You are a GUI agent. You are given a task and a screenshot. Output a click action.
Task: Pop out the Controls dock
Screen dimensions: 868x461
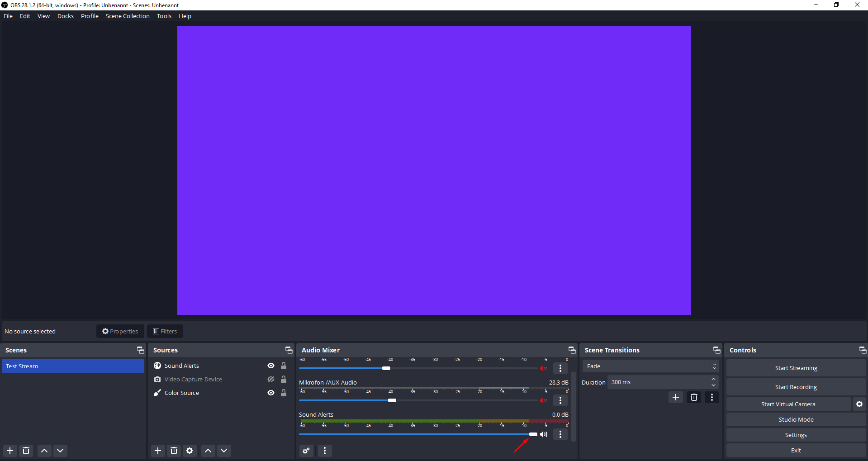point(863,350)
